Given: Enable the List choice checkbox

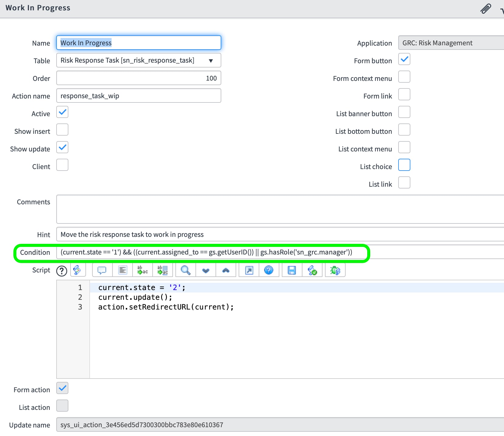Looking at the screenshot, I should pos(404,165).
